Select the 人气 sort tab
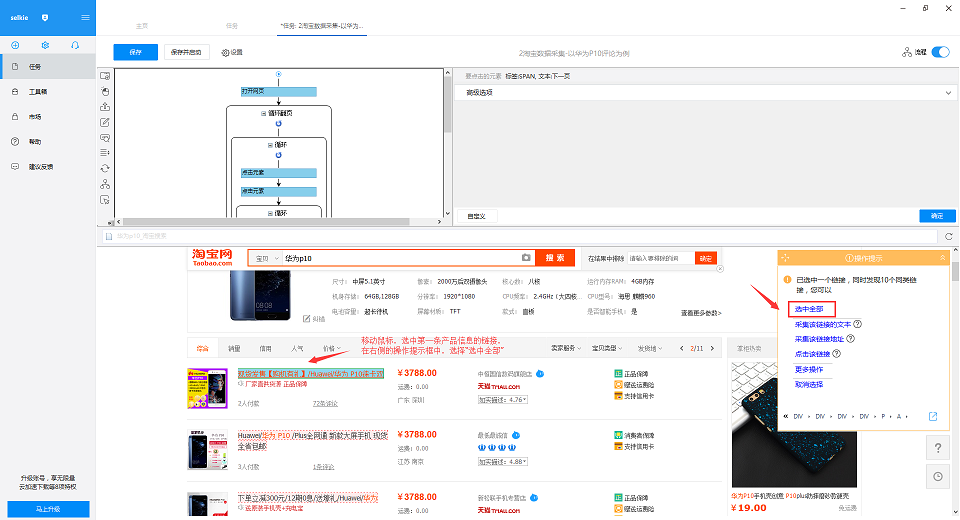The height and width of the screenshot is (520, 960). (x=298, y=349)
